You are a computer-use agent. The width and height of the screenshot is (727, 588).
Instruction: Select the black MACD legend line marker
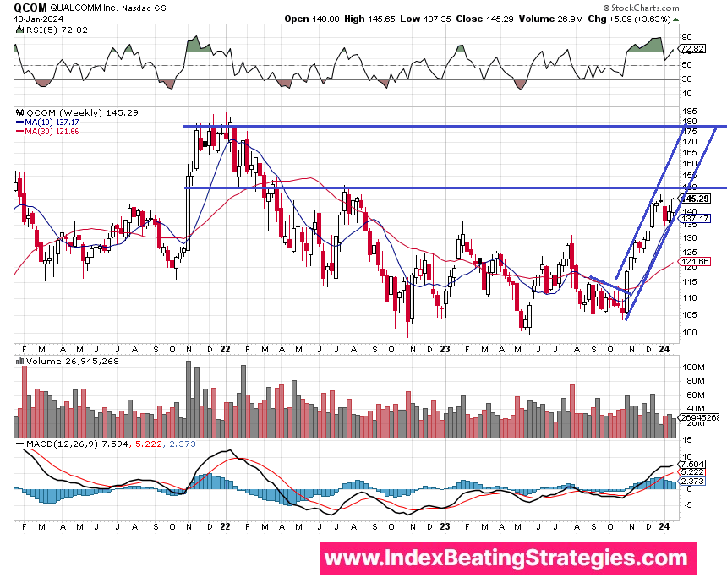point(19,444)
